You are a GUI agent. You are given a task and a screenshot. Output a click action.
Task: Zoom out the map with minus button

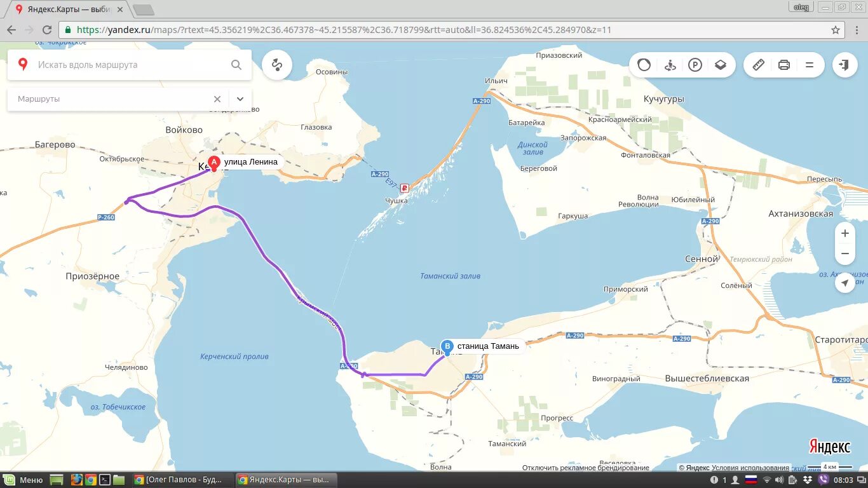coord(845,254)
